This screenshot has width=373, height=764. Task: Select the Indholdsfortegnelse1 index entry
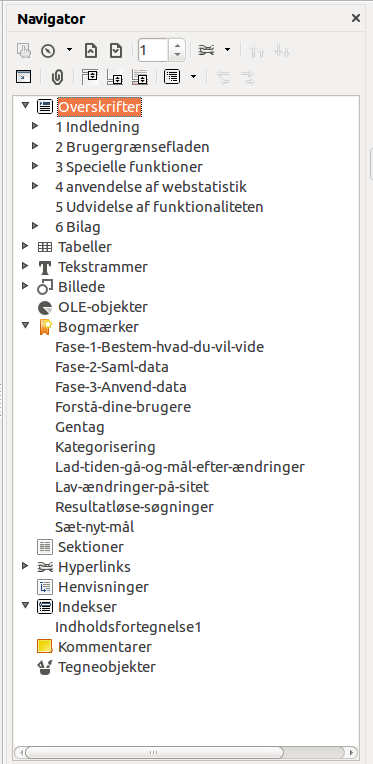[x=128, y=627]
